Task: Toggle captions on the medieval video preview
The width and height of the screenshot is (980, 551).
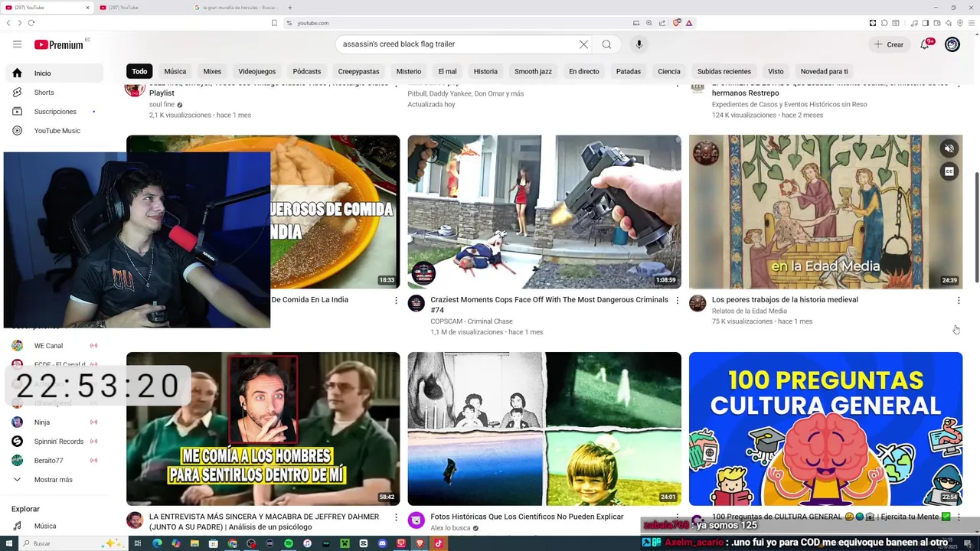Action: 949,171
